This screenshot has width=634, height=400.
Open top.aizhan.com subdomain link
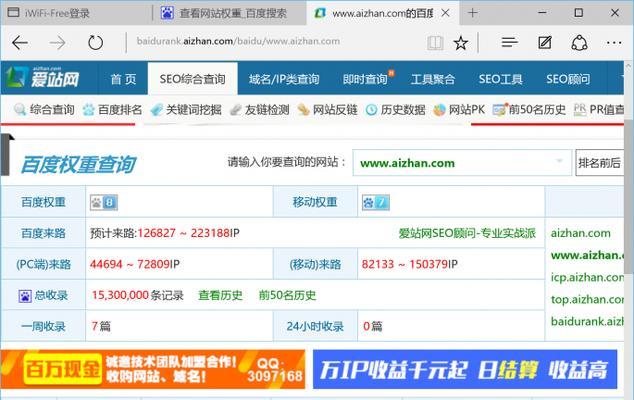click(x=587, y=300)
